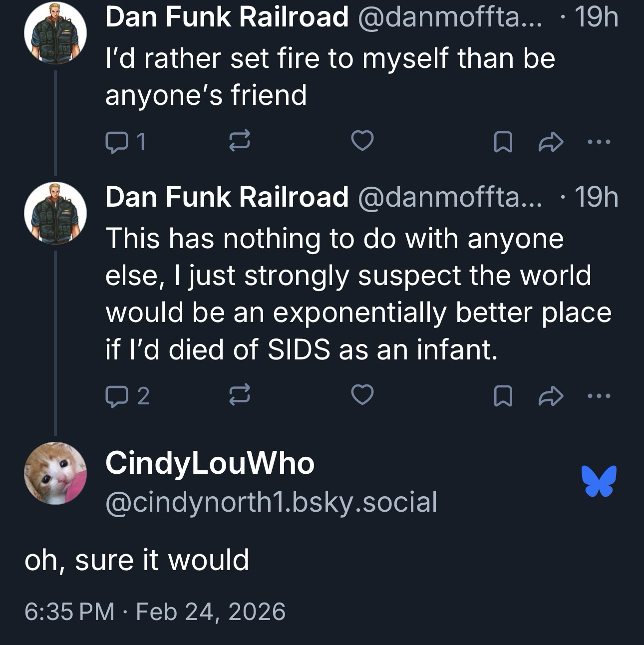
Task: Click the CindyLouWho display name
Action: (x=210, y=463)
